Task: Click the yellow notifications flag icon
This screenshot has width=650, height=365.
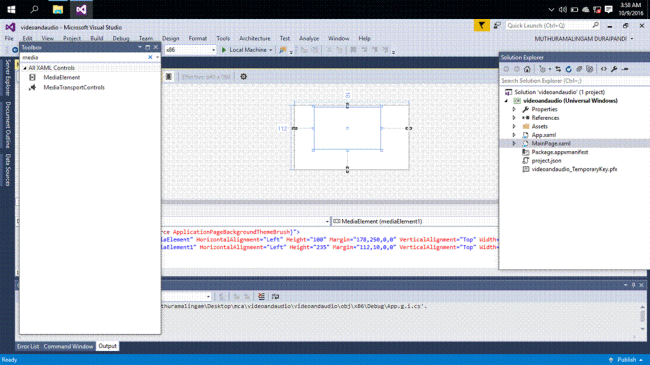Action: (481, 26)
